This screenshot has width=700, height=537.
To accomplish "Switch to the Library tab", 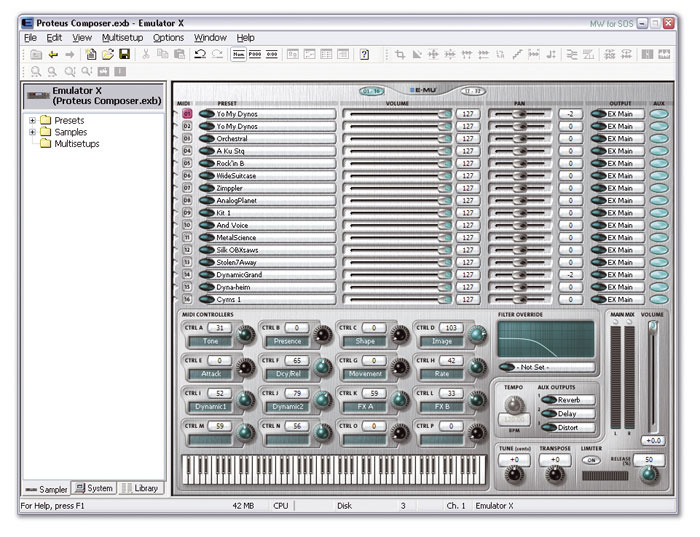I will point(140,488).
